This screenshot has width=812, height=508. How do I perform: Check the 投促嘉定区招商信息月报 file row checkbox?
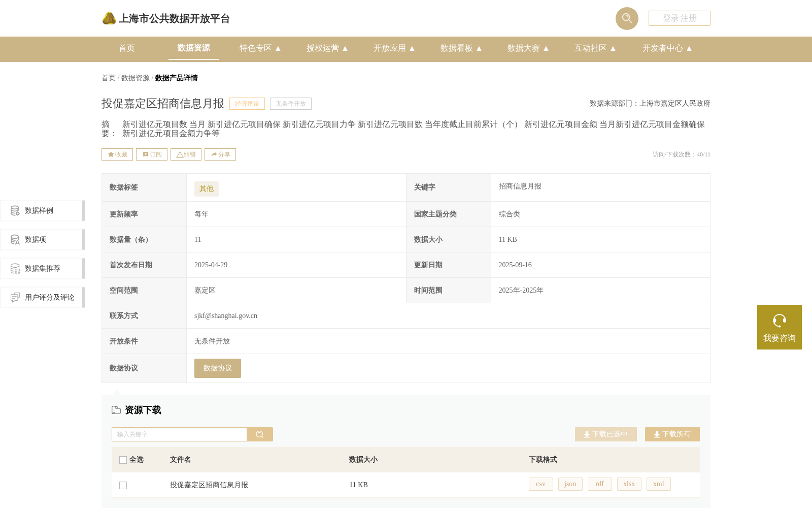coord(123,485)
